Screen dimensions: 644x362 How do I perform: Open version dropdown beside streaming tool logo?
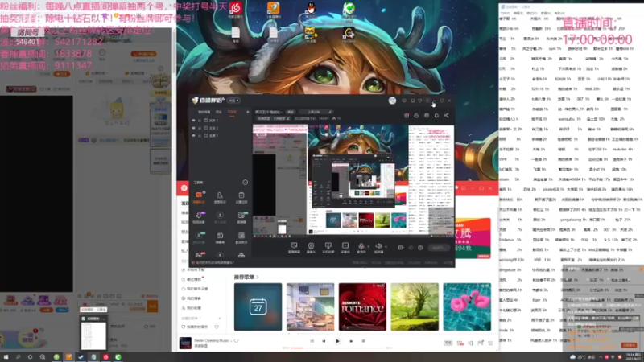click(x=234, y=101)
